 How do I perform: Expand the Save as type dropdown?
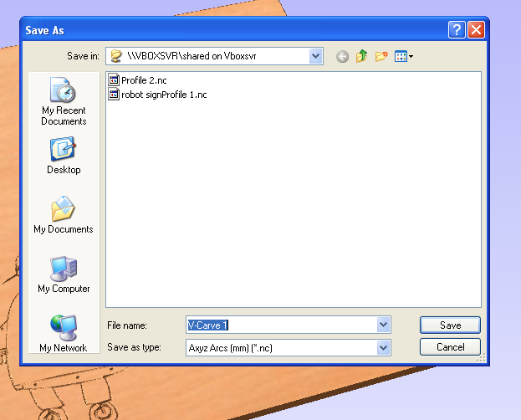click(x=384, y=348)
